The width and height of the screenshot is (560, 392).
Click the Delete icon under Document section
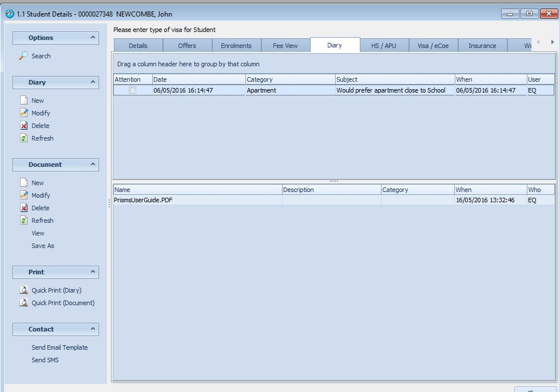[x=23, y=208]
